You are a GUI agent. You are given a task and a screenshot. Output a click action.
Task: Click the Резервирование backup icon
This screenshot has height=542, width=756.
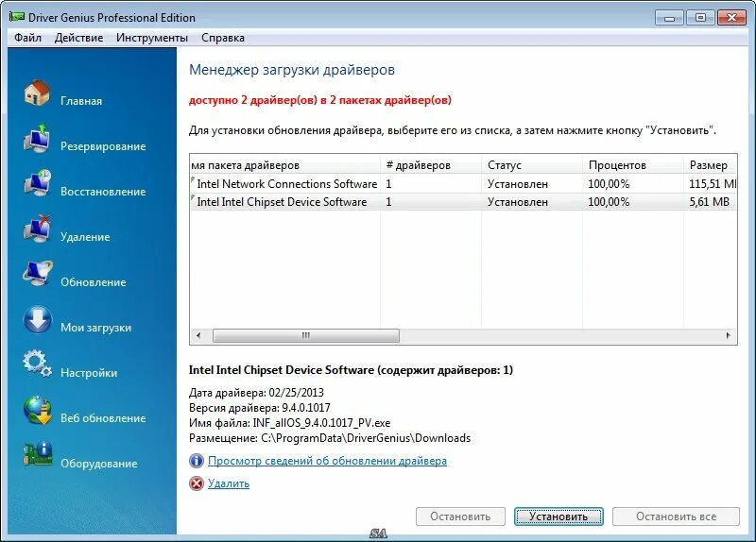[37, 138]
